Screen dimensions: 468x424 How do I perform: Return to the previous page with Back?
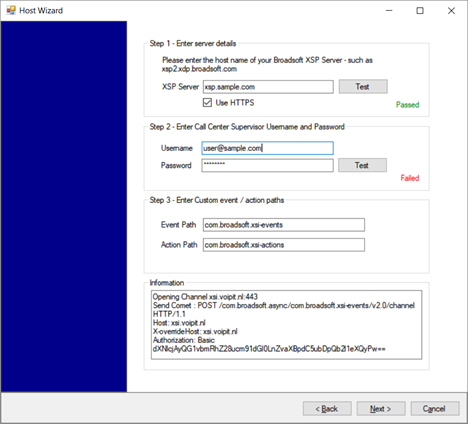tap(327, 409)
